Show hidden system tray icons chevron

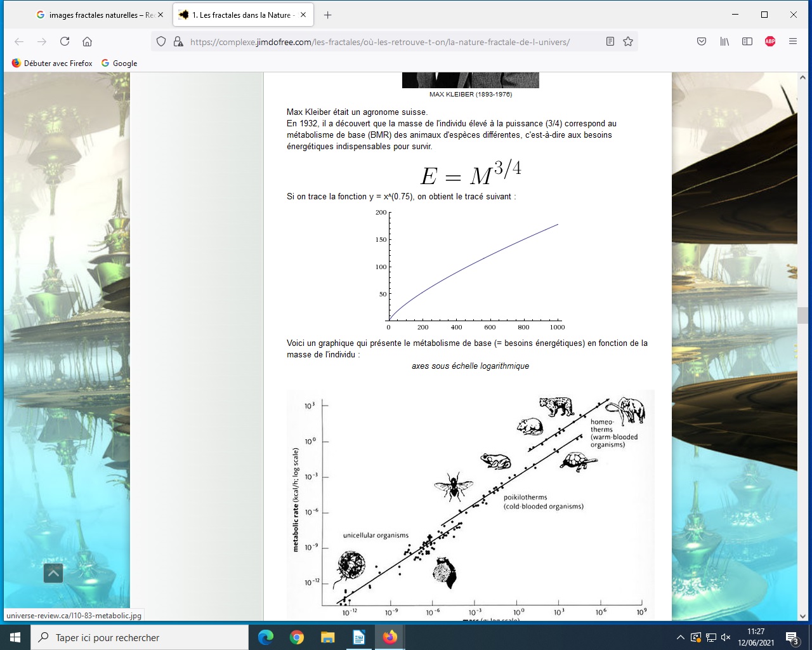[680, 637]
